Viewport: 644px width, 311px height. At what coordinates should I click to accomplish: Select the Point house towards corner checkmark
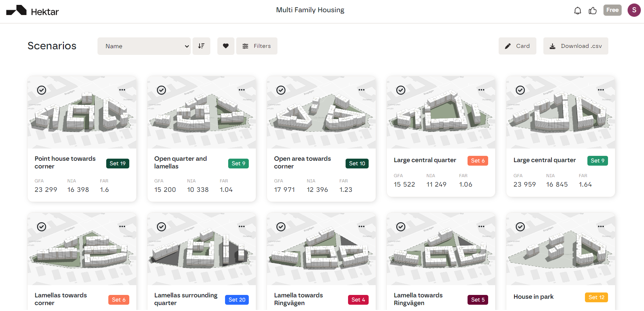42,90
